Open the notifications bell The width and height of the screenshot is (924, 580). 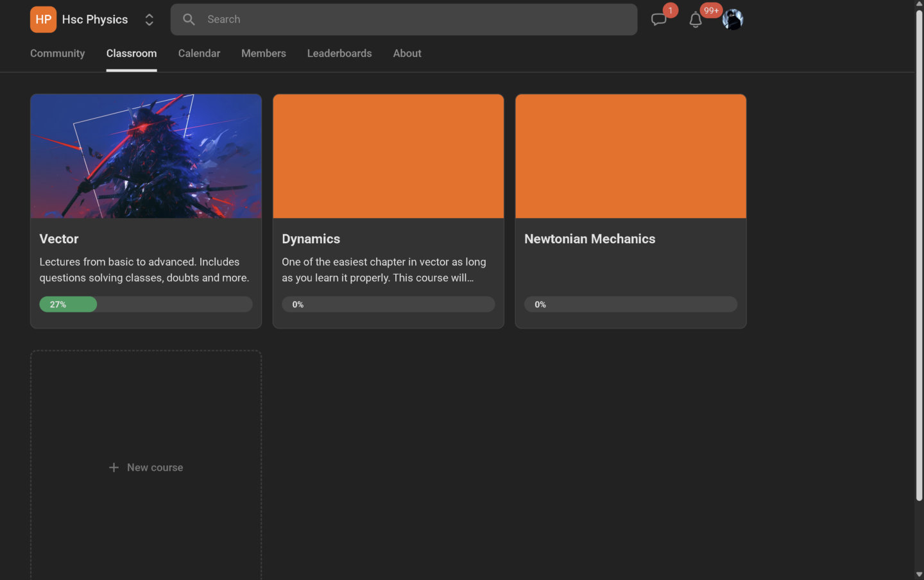click(695, 20)
